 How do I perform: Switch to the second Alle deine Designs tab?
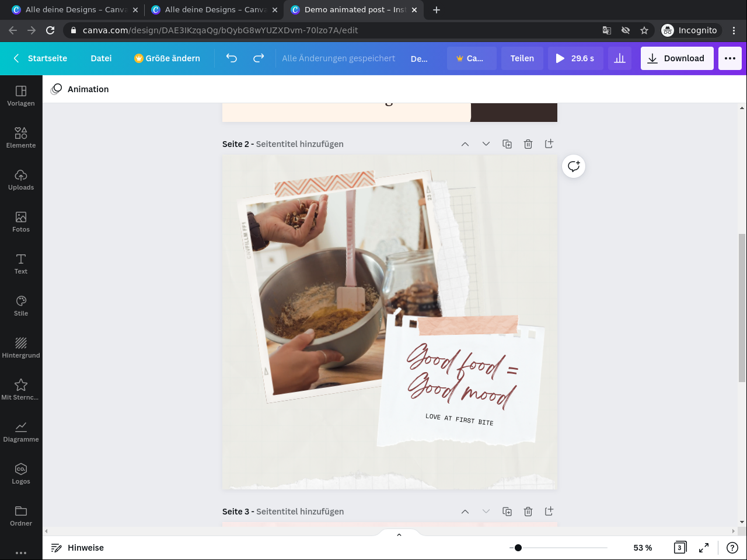[x=214, y=10]
